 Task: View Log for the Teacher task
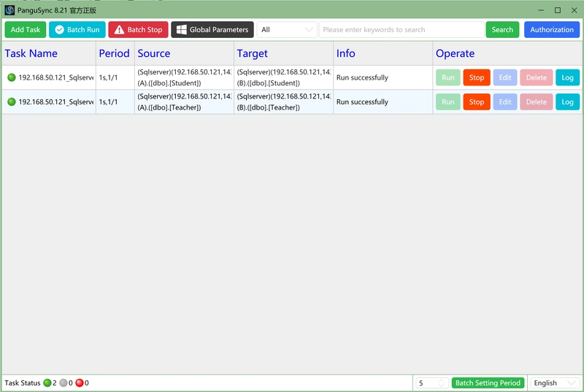(x=567, y=101)
